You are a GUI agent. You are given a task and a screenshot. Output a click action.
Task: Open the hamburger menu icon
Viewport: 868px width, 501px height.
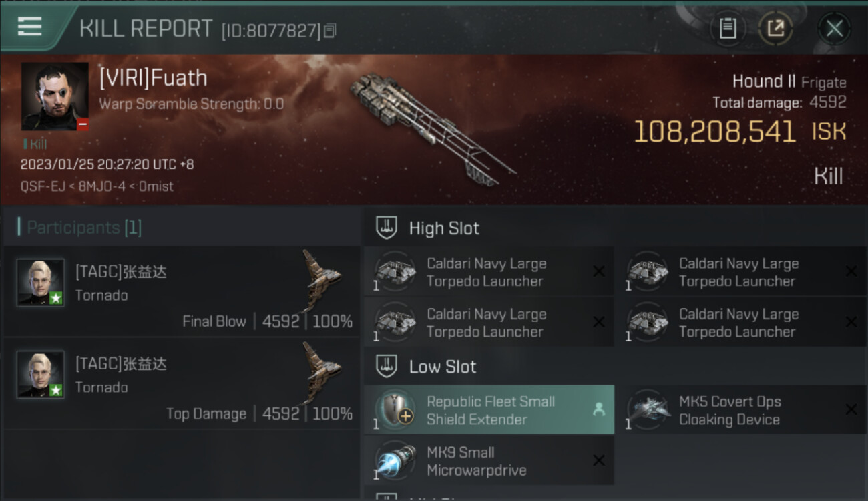pyautogui.click(x=29, y=27)
